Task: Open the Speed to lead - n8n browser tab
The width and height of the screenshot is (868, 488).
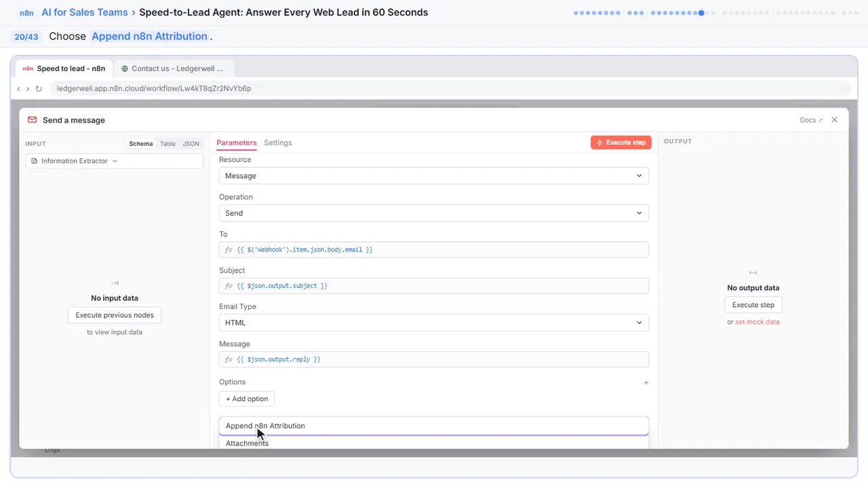Action: [x=64, y=68]
